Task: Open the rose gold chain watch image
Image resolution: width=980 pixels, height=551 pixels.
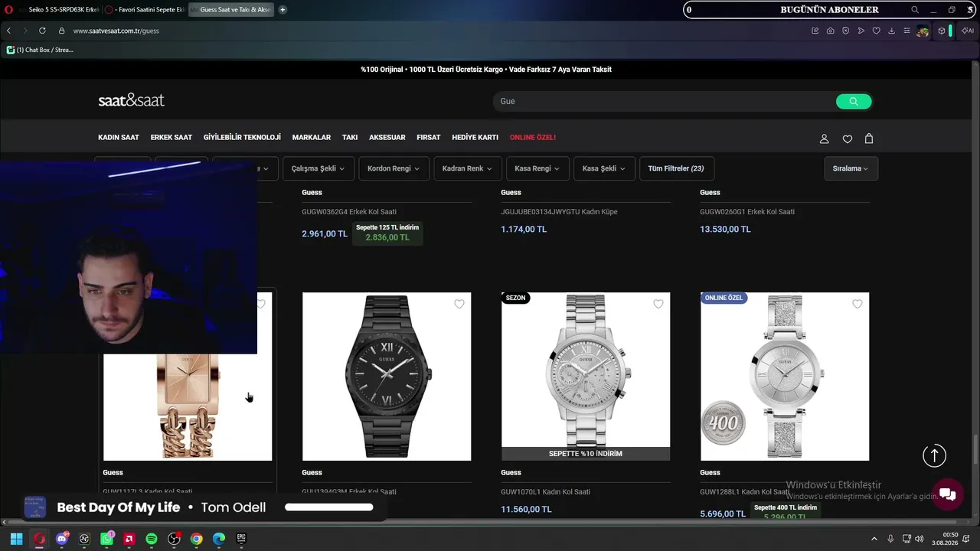Action: 188,407
